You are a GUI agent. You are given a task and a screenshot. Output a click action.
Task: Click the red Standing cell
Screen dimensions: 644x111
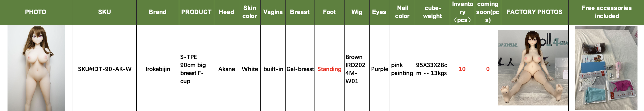click(329, 69)
